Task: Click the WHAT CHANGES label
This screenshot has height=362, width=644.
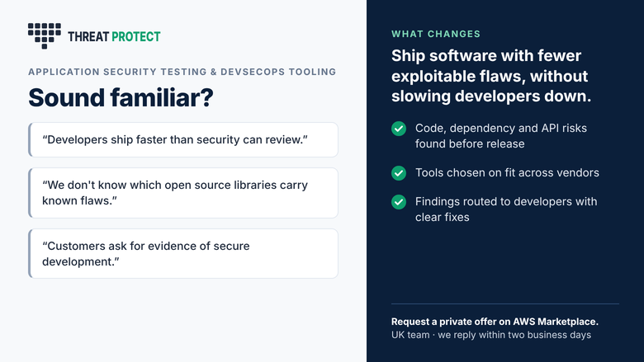Action: pos(436,34)
